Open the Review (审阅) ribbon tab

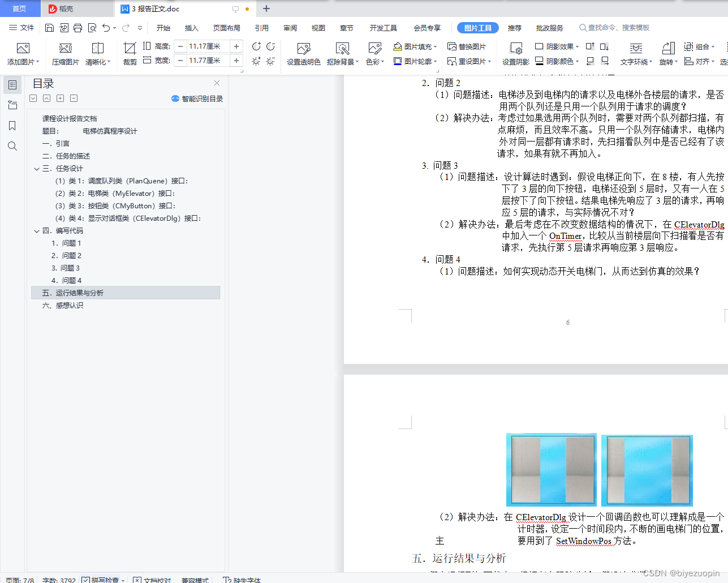point(290,28)
